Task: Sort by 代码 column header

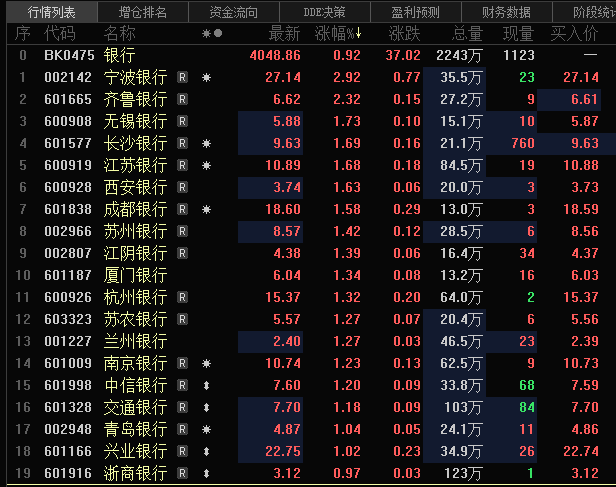Action: pos(60,34)
